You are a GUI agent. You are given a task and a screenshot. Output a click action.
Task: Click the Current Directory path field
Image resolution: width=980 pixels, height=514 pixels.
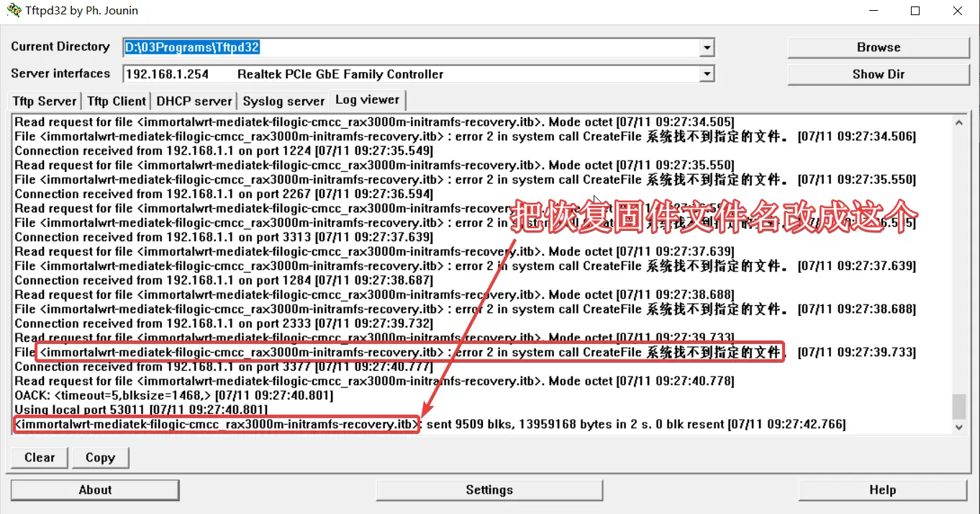click(410, 48)
